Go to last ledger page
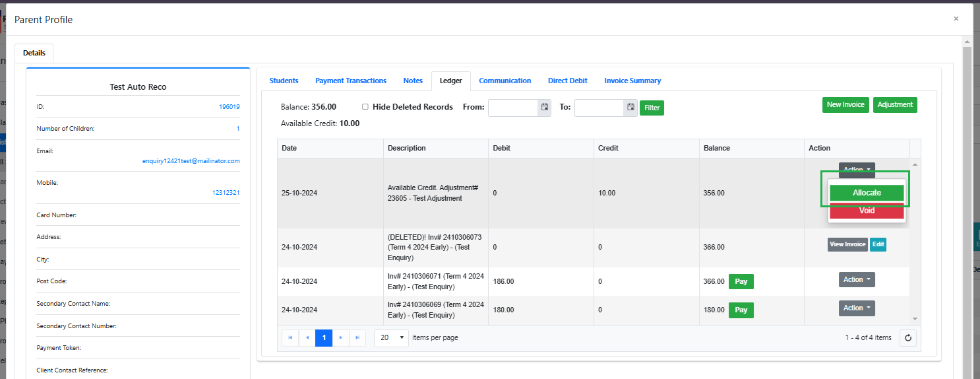Image resolution: width=980 pixels, height=379 pixels. (x=357, y=337)
